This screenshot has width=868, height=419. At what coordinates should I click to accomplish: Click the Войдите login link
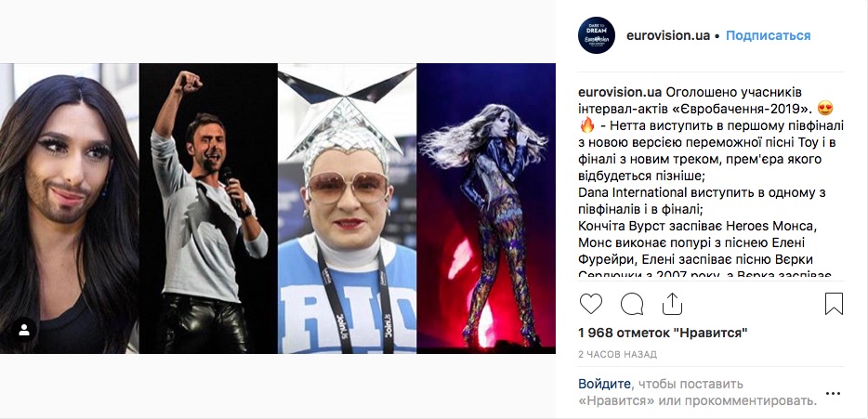(x=604, y=384)
